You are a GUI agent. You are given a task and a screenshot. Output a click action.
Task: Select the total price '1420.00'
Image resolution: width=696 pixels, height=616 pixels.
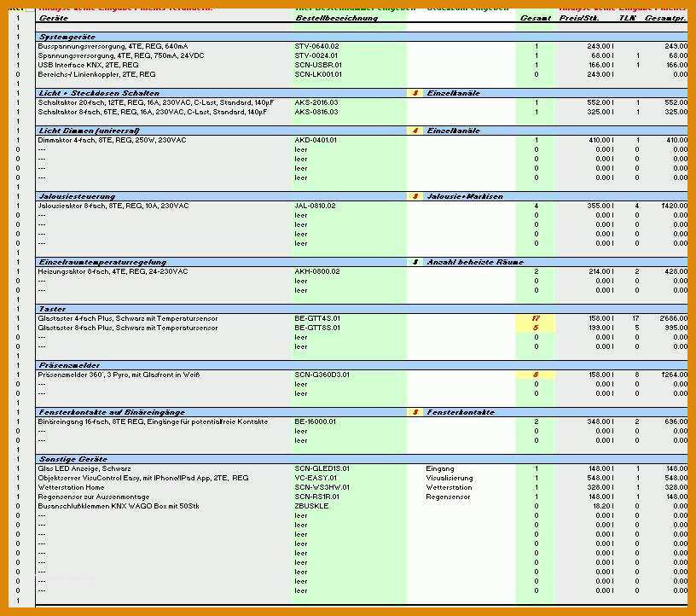[x=674, y=206]
